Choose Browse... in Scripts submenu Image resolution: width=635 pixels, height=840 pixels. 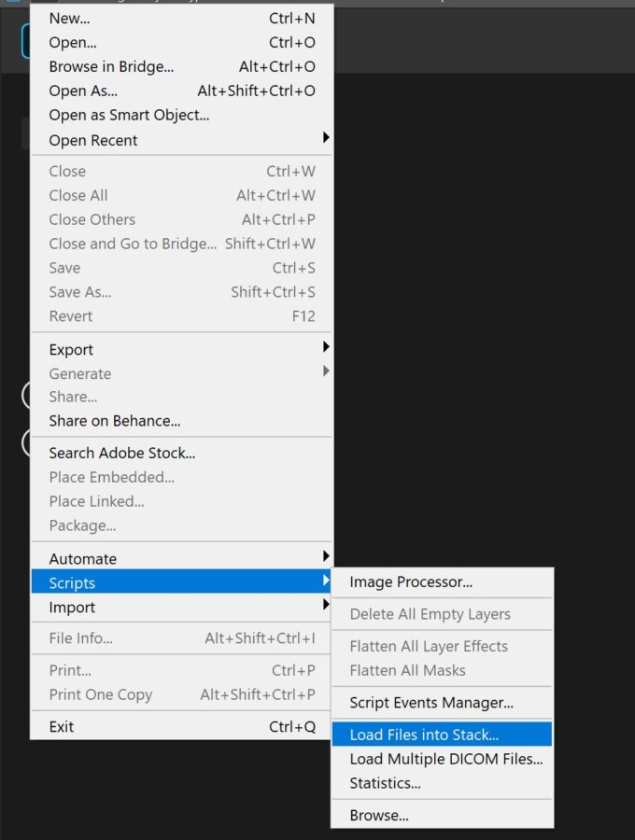pyautogui.click(x=442, y=815)
